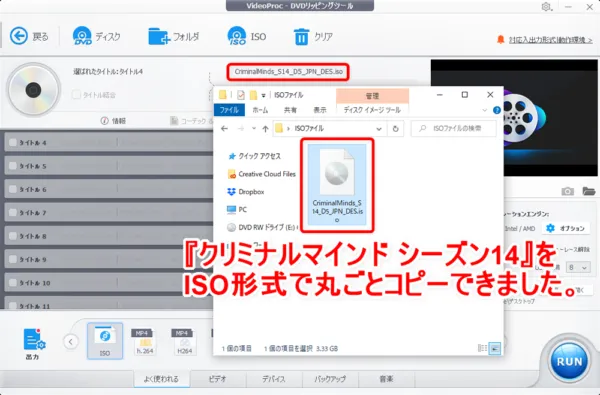Open hardware acceleration オプション button
The width and height of the screenshot is (600, 395).
coord(566,228)
